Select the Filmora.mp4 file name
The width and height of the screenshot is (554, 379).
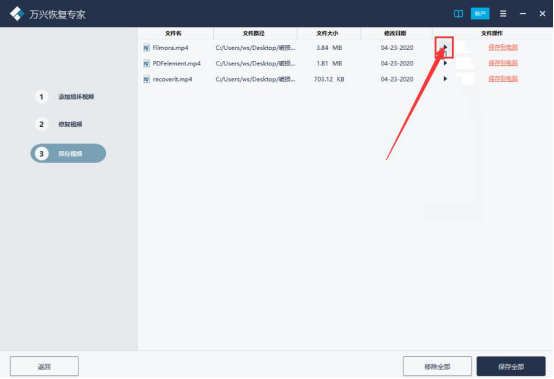click(x=170, y=48)
